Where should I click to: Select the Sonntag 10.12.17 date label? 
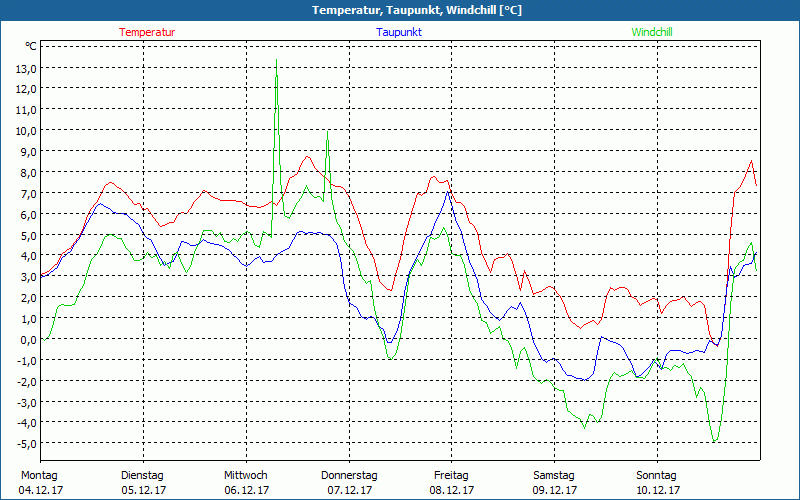(x=657, y=482)
